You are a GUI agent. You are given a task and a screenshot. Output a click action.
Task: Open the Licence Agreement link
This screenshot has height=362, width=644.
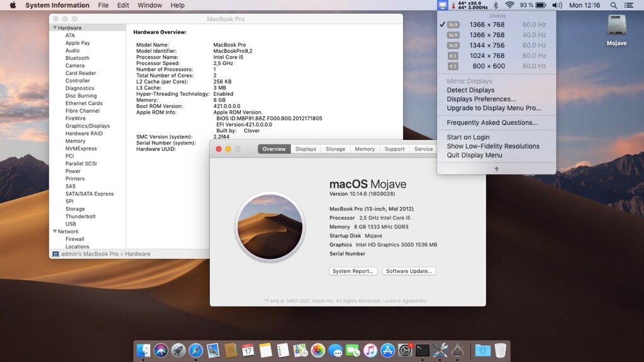click(404, 301)
